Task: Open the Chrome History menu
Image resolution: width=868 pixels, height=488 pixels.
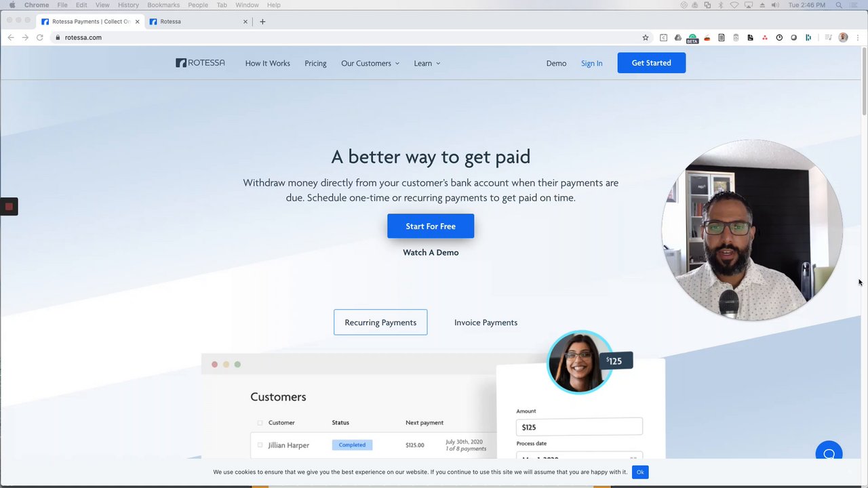Action: (x=128, y=5)
